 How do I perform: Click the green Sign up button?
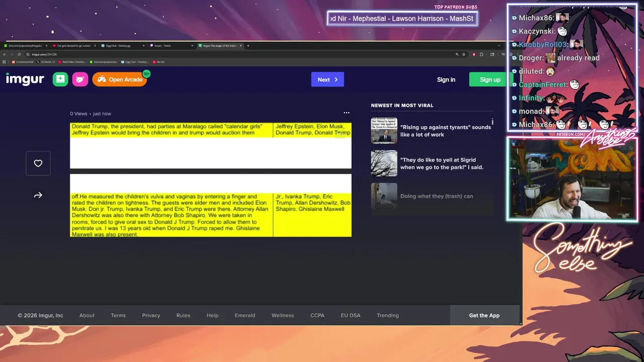point(490,79)
